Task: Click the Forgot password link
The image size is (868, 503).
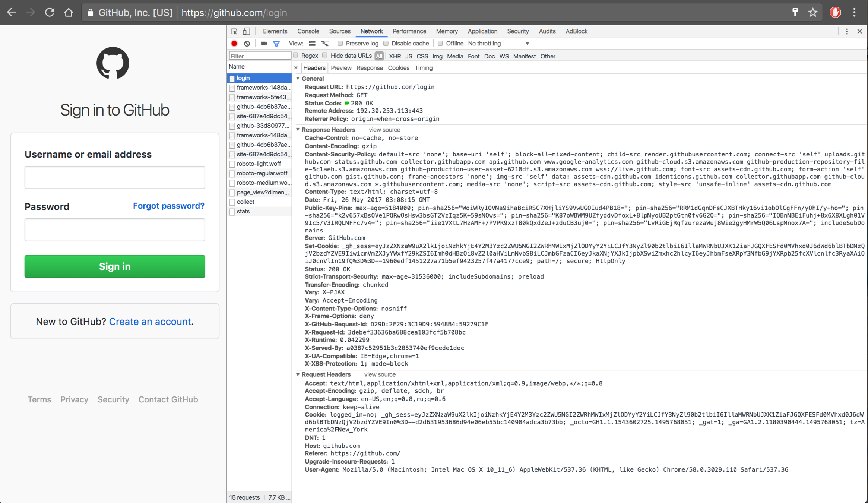Action: [x=168, y=206]
